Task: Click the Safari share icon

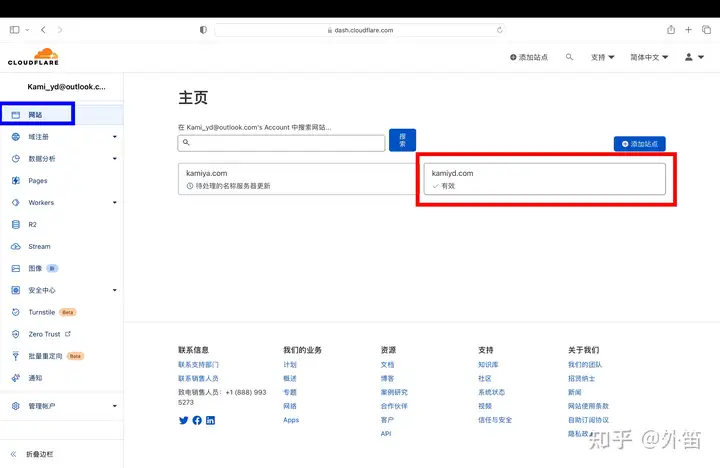Action: [671, 29]
